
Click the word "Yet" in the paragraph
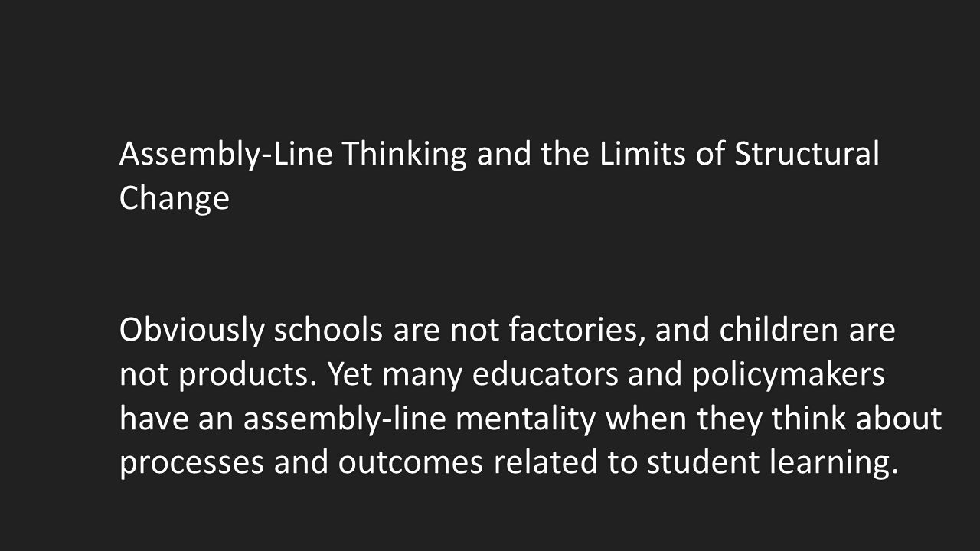(x=348, y=375)
